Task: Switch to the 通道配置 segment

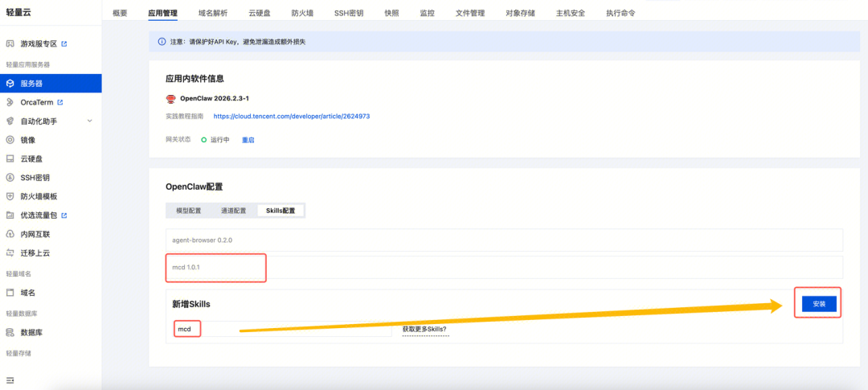Action: click(234, 211)
